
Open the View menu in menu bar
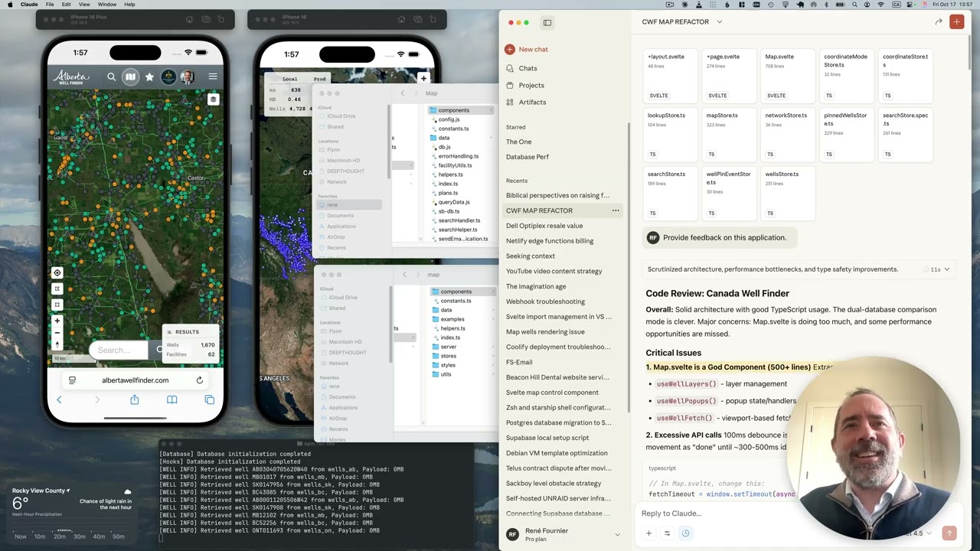pyautogui.click(x=84, y=5)
